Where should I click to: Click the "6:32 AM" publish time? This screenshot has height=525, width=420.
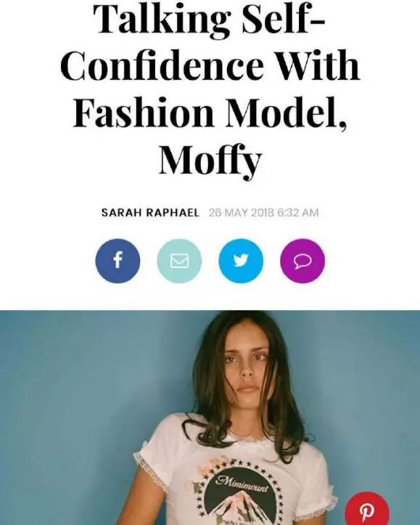point(297,213)
